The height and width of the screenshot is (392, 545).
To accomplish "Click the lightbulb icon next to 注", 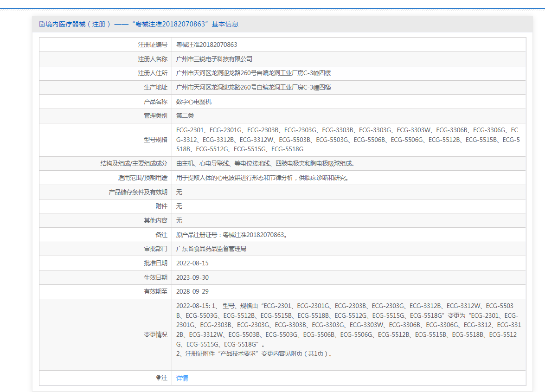I will click(x=158, y=378).
